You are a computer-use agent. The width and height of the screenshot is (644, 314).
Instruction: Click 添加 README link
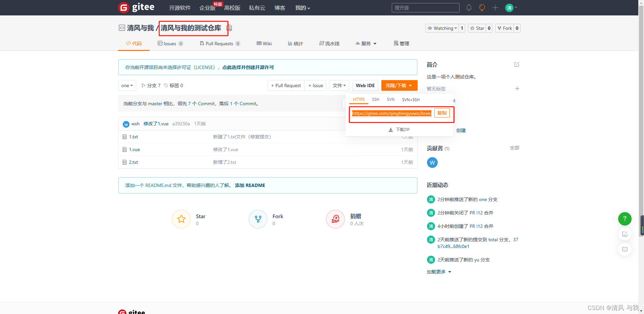pyautogui.click(x=250, y=185)
